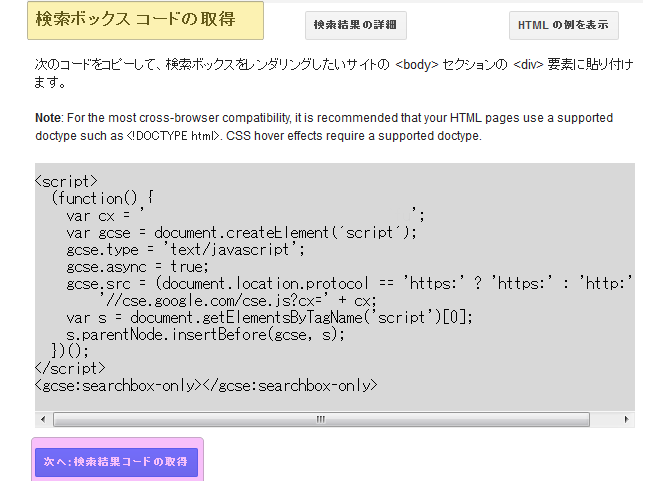Click the gcse:searchbox-only tag line
The height and width of the screenshot is (481, 670).
[x=206, y=385]
